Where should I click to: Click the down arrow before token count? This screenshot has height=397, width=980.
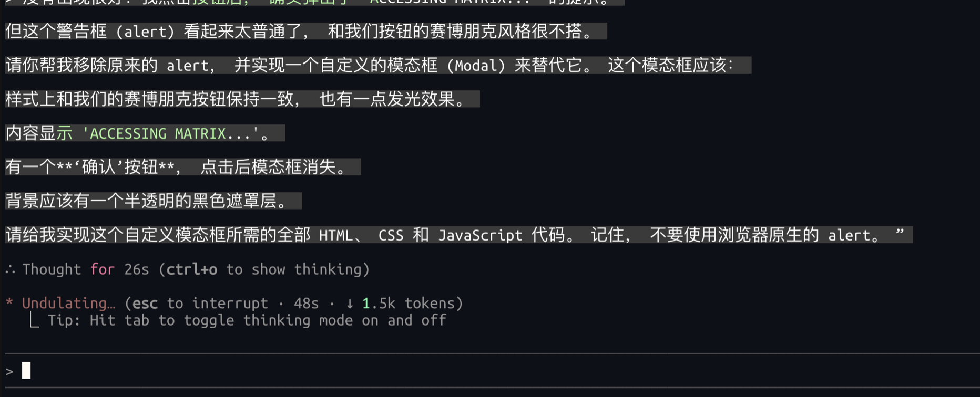(350, 304)
